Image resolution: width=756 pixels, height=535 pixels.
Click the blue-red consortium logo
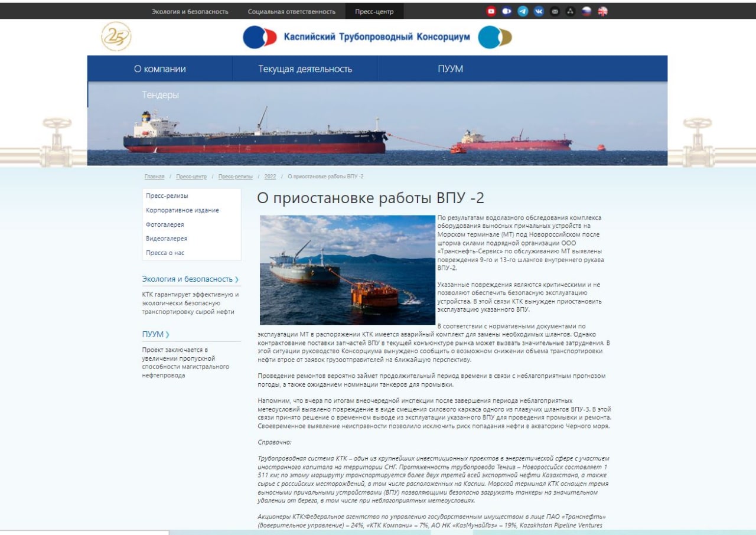260,37
